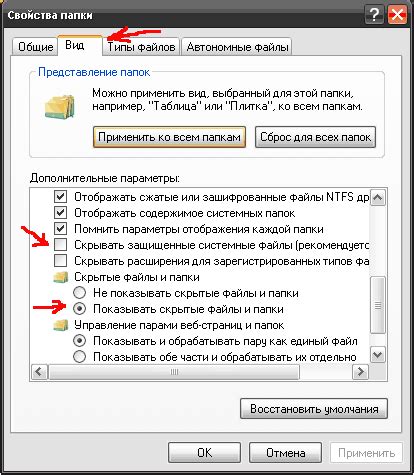Viewport: 414px width, 475px height.
Task: Click the scroll left arrow icon
Action: (39, 371)
